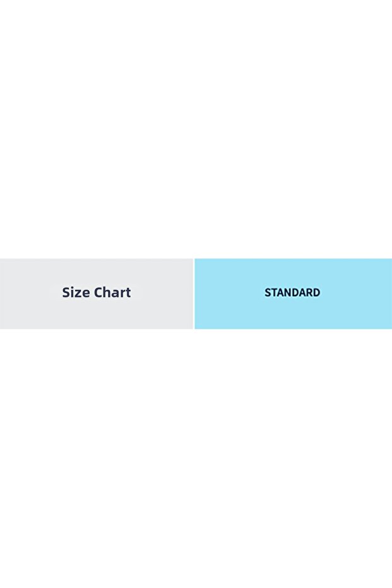Click the Size Chart label
Viewport: 392px width, 588px height.
click(97, 292)
